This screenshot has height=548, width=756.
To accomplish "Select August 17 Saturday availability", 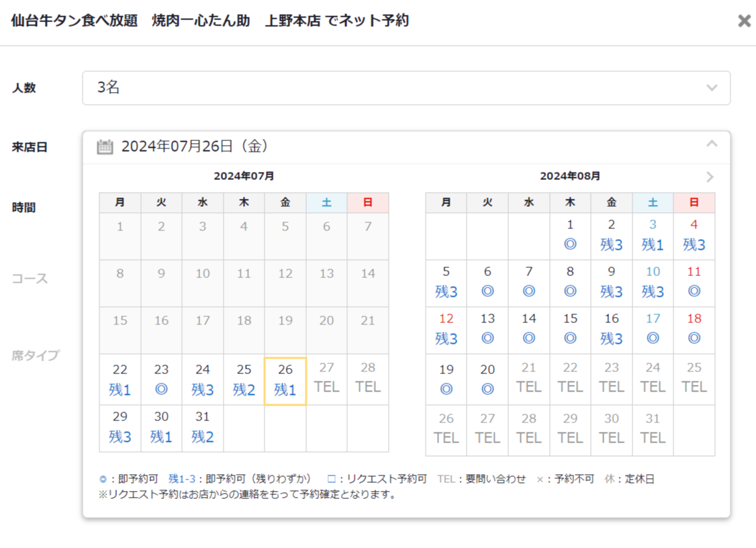I will pos(653,329).
